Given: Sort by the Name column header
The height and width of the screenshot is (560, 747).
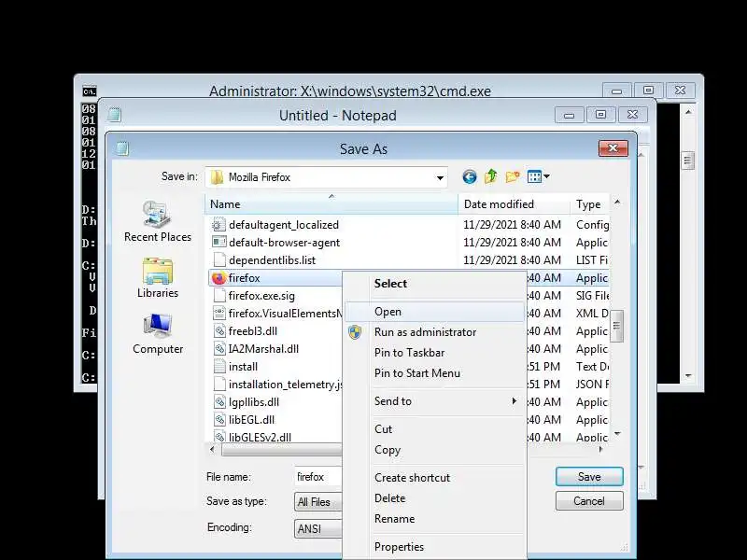Looking at the screenshot, I should click(x=331, y=204).
